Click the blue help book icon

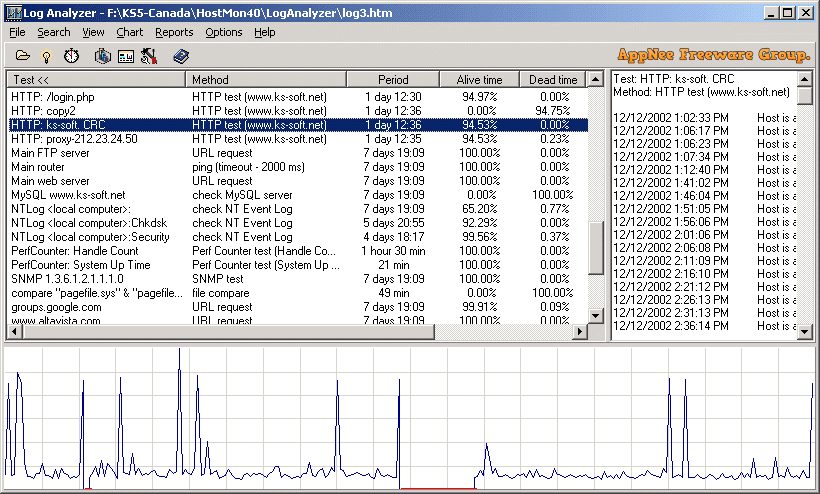(181, 56)
